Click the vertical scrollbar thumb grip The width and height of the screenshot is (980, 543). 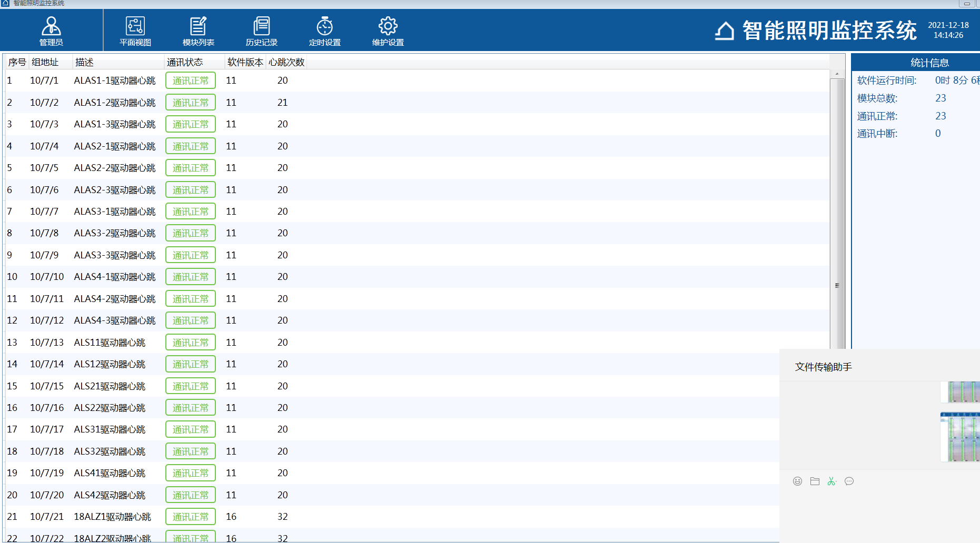point(837,286)
